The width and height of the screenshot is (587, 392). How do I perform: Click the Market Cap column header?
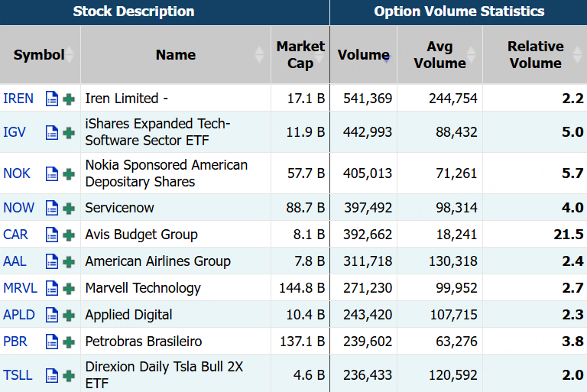(x=300, y=55)
